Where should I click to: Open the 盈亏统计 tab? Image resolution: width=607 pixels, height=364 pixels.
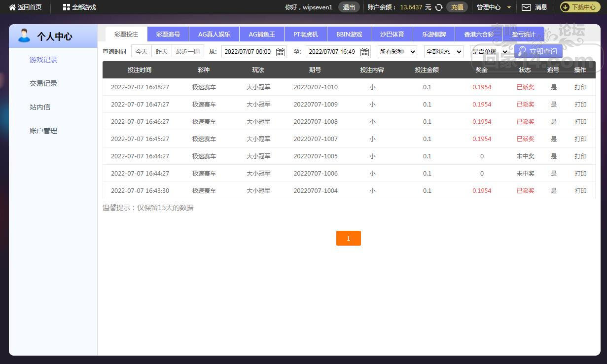coord(524,35)
